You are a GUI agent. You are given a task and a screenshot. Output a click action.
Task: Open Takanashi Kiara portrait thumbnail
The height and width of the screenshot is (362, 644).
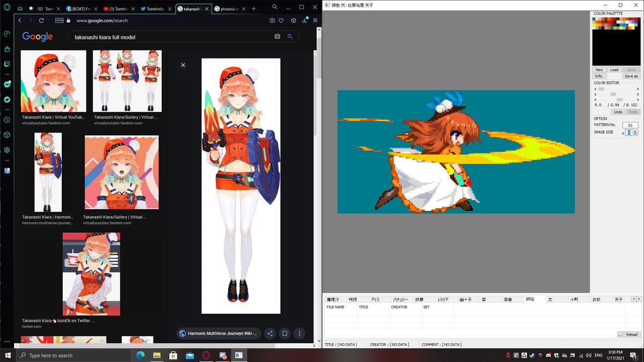pyautogui.click(x=53, y=81)
